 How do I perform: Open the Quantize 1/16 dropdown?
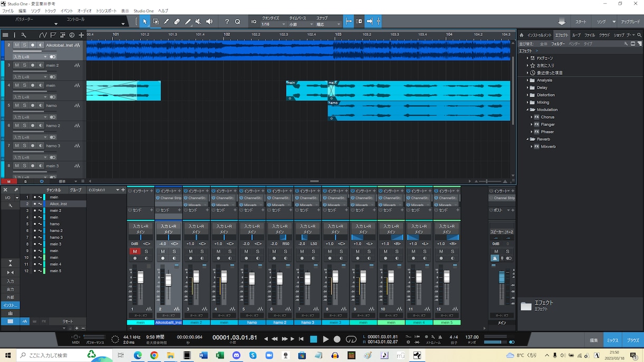click(x=273, y=24)
